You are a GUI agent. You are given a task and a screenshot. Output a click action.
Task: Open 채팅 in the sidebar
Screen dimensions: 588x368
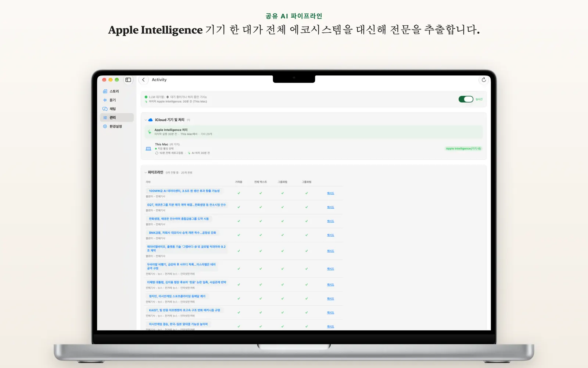tap(117, 109)
